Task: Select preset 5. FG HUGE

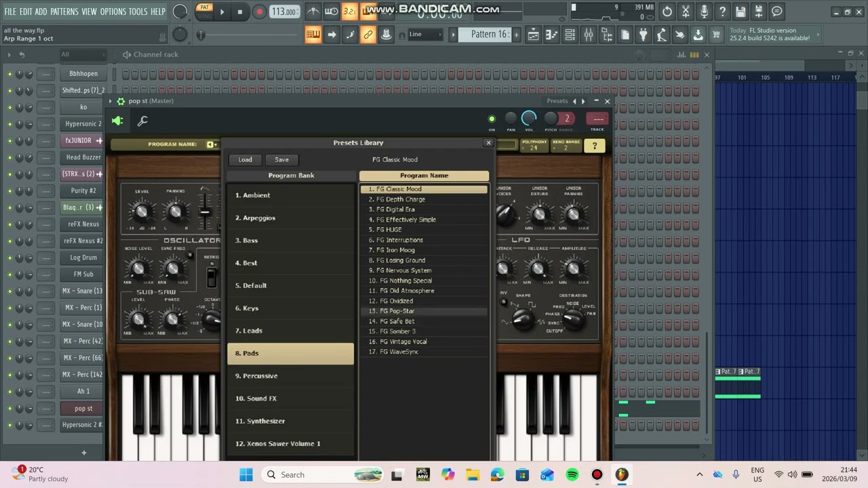Action: (424, 230)
